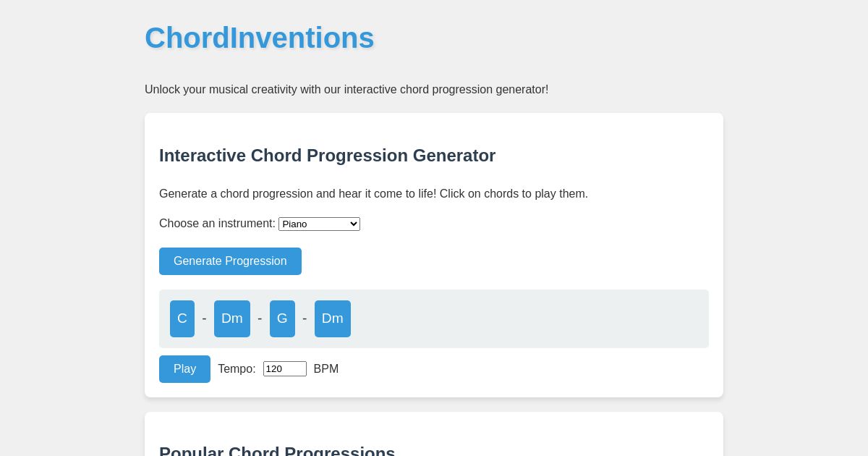This screenshot has width=868, height=456.
Task: Click the Interactive Chord Progression Generator heading
Action: click(x=327, y=156)
